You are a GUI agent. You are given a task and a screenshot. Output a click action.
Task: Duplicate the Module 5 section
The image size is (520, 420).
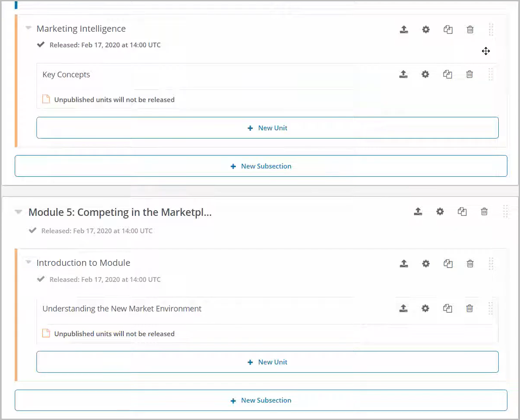click(462, 212)
